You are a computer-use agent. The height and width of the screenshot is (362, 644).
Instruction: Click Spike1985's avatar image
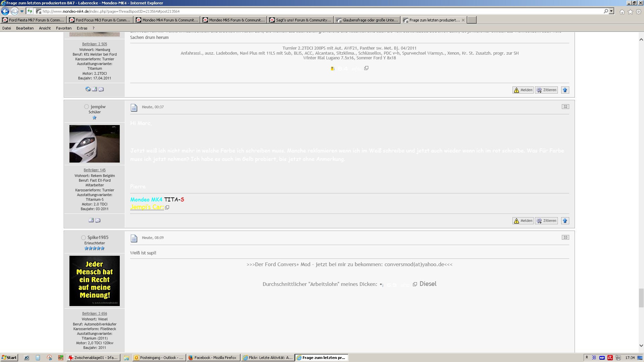click(x=95, y=281)
